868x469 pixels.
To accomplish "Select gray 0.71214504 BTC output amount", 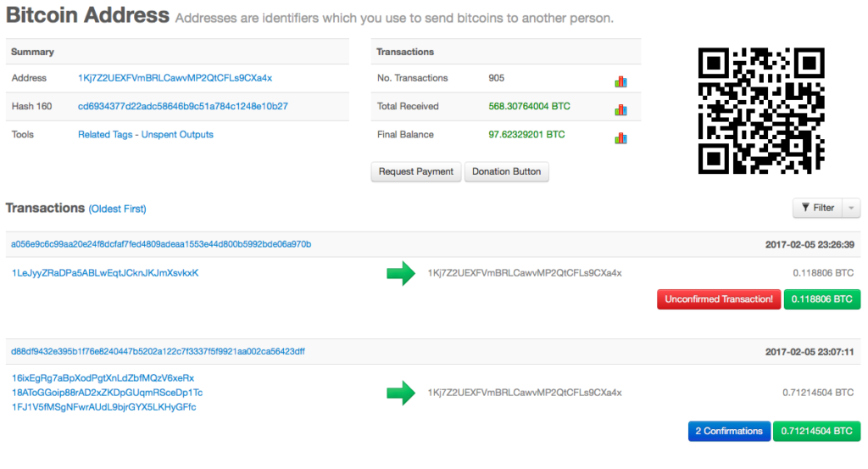I will point(818,393).
